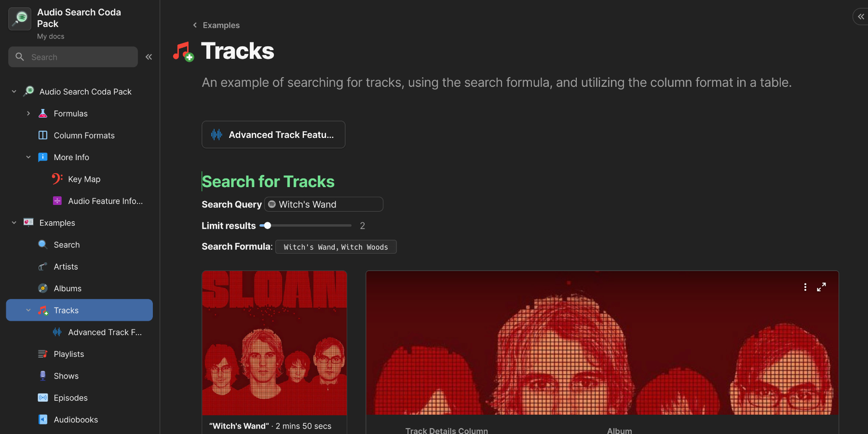This screenshot has height=434, width=868.
Task: Click the Witch's Wand search query field
Action: (323, 204)
